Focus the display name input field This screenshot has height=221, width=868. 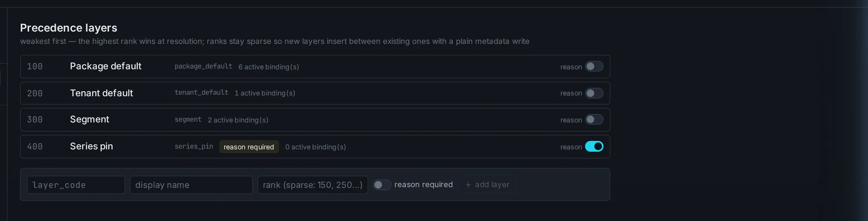[191, 185]
